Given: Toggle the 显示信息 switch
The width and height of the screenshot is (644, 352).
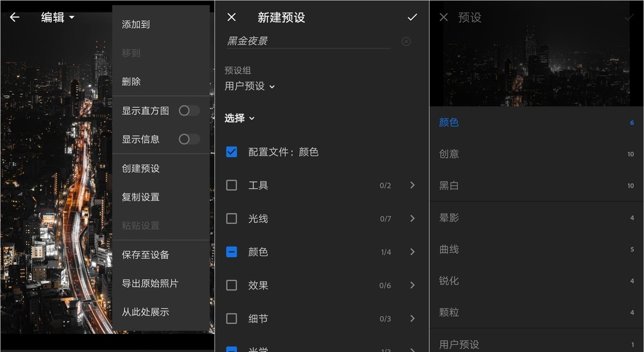Looking at the screenshot, I should tap(189, 139).
